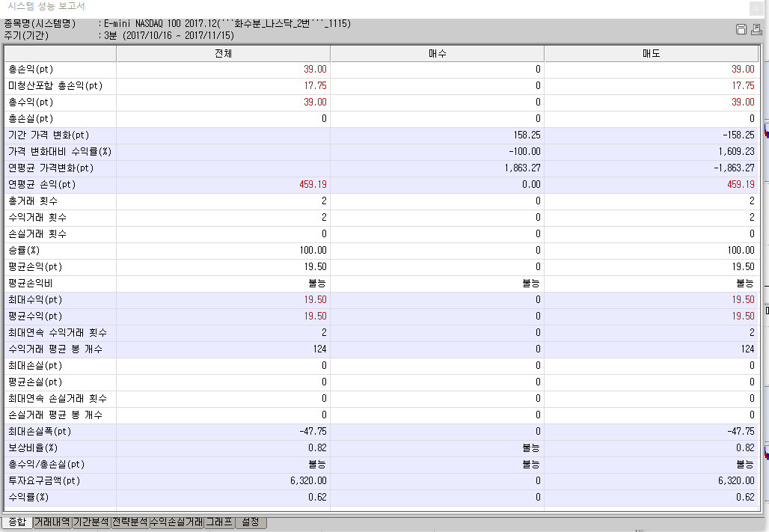Click the 투자요구금액(pt) row label
Screen dimensions: 769x532
43,481
